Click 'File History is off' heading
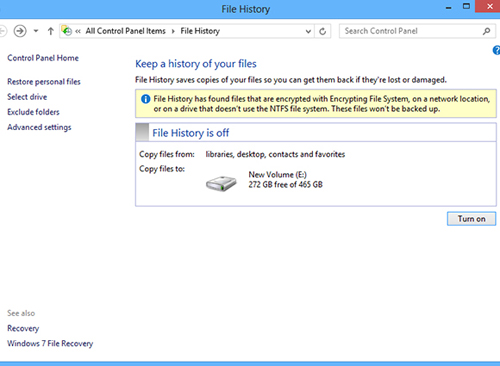The image size is (500, 366). (191, 133)
